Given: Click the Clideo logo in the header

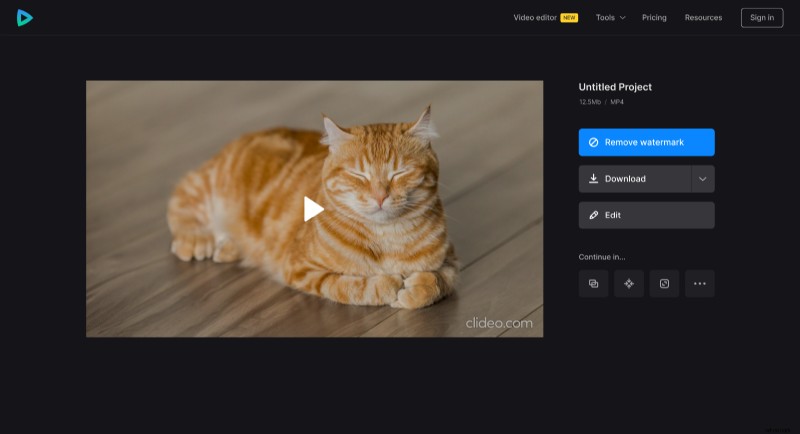Looking at the screenshot, I should (x=24, y=18).
